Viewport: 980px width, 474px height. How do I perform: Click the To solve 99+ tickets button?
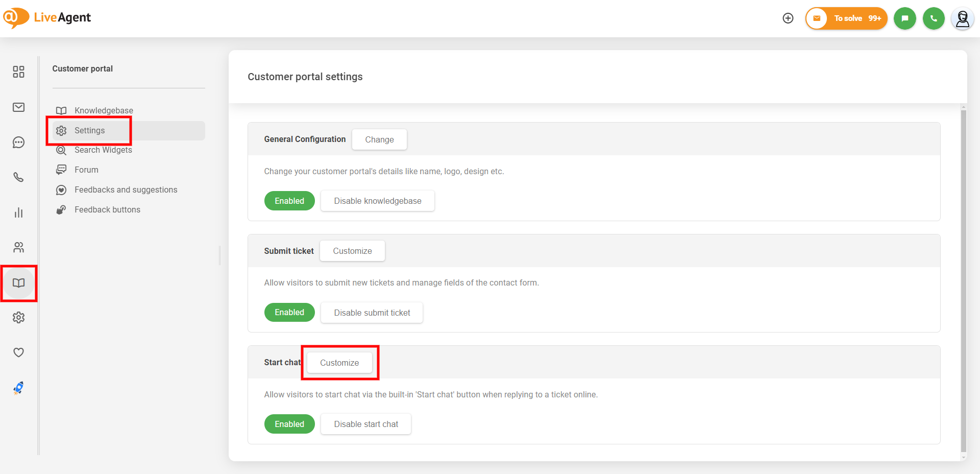pos(847,18)
